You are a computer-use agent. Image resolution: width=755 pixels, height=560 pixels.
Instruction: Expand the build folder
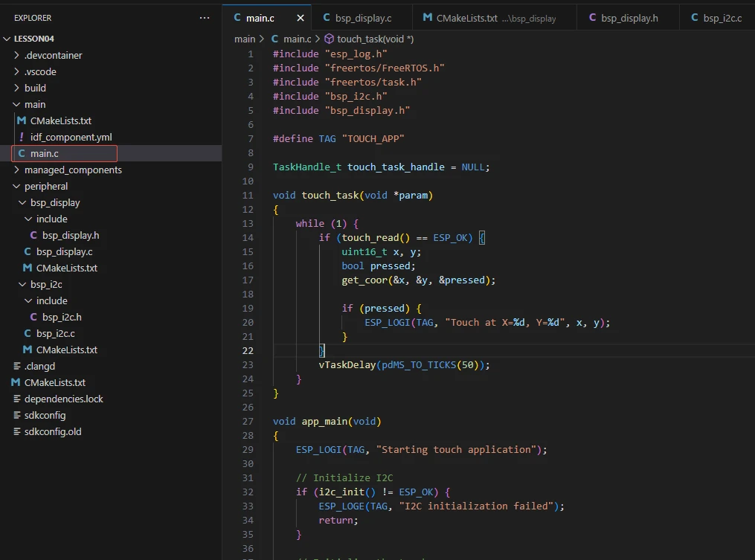(35, 88)
